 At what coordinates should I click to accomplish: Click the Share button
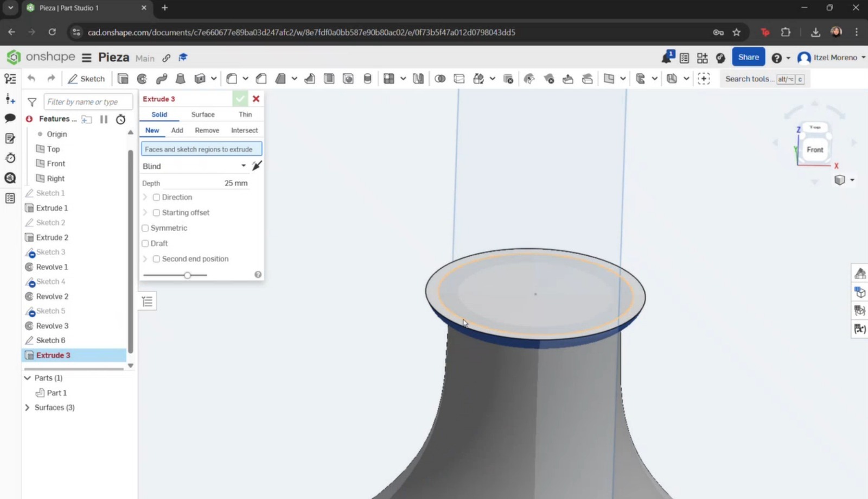click(x=749, y=57)
